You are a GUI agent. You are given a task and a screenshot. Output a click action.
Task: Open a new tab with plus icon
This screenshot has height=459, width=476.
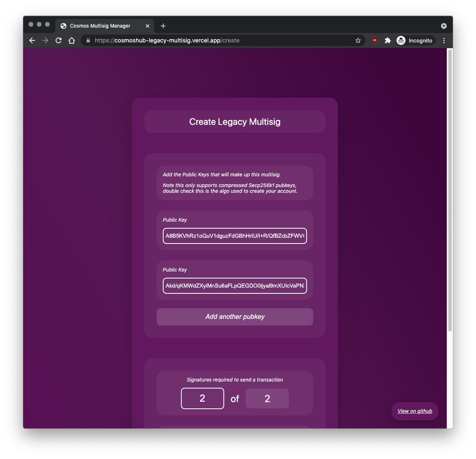(163, 26)
